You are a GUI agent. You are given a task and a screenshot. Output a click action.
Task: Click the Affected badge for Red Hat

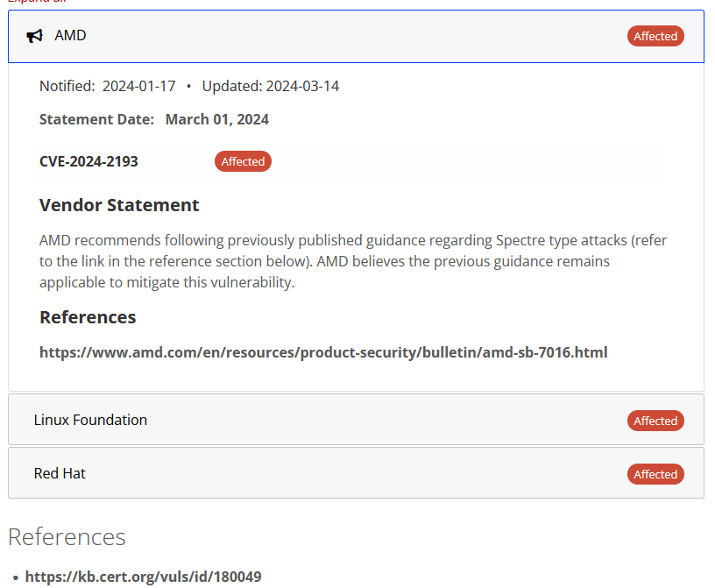[655, 474]
